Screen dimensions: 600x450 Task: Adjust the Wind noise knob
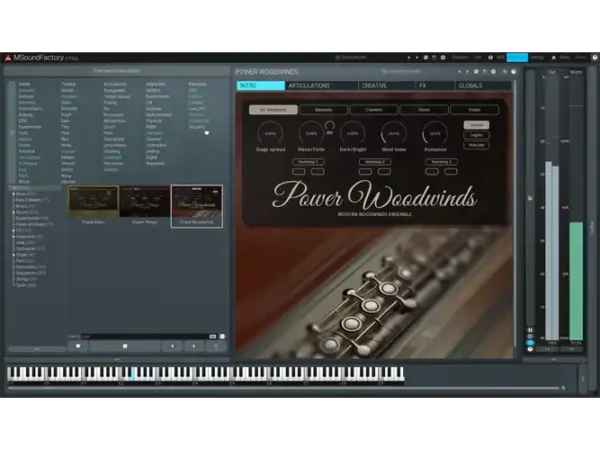[393, 134]
